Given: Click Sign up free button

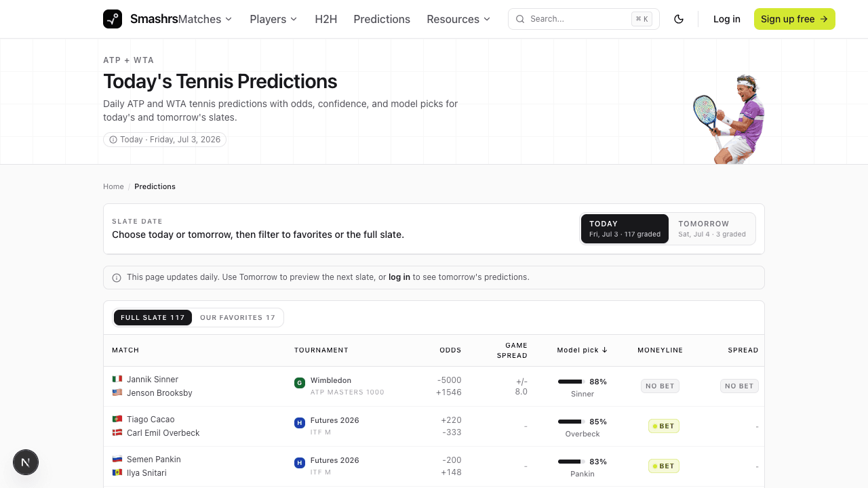Looking at the screenshot, I should tap(795, 19).
